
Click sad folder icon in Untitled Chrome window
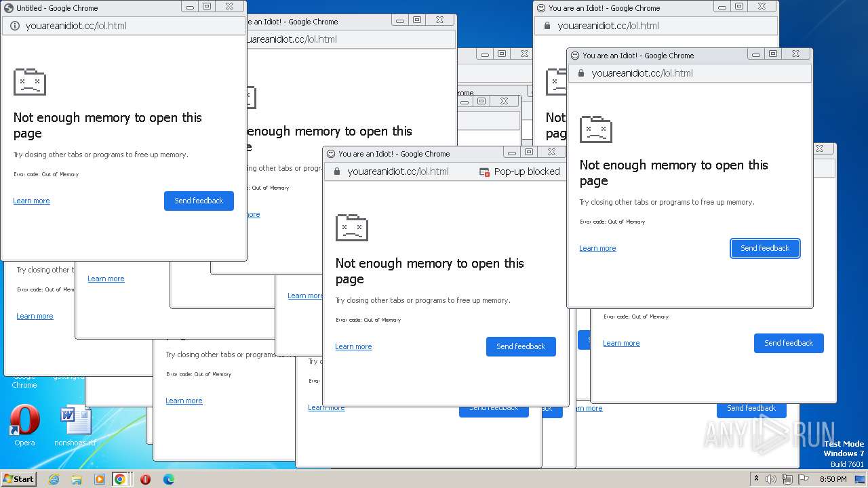pos(30,82)
